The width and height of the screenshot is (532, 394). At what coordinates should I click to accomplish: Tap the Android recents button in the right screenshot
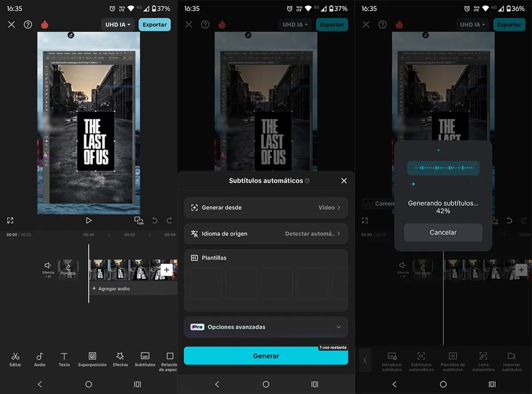point(492,384)
